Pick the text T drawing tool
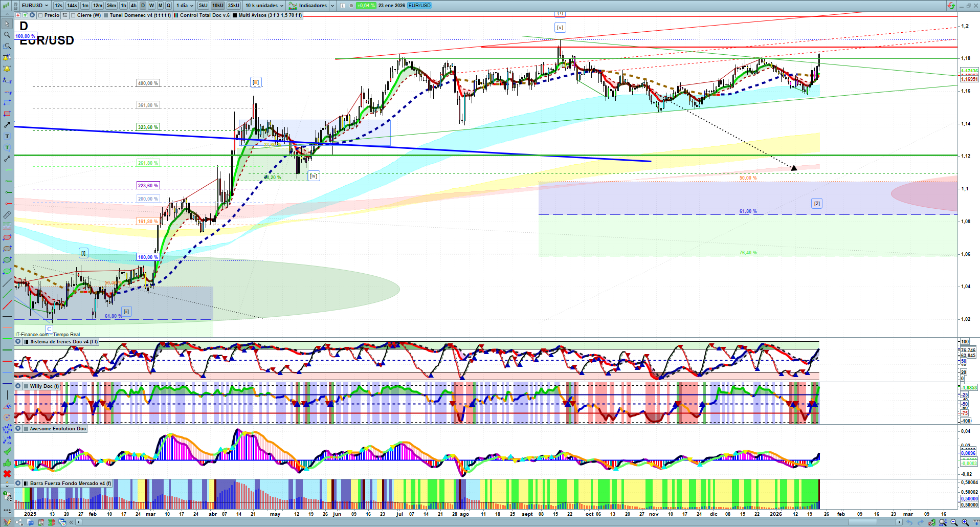This screenshot has width=980, height=527. [x=7, y=136]
